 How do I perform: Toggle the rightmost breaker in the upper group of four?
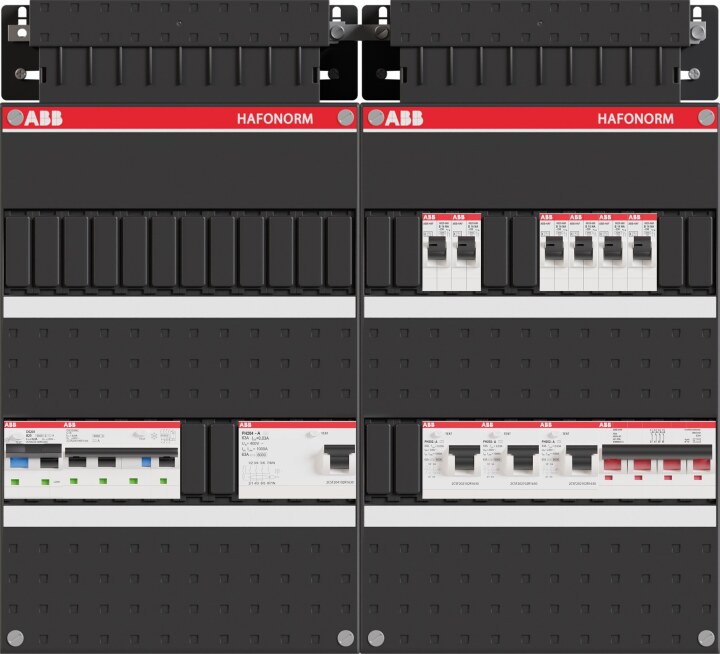[641, 249]
